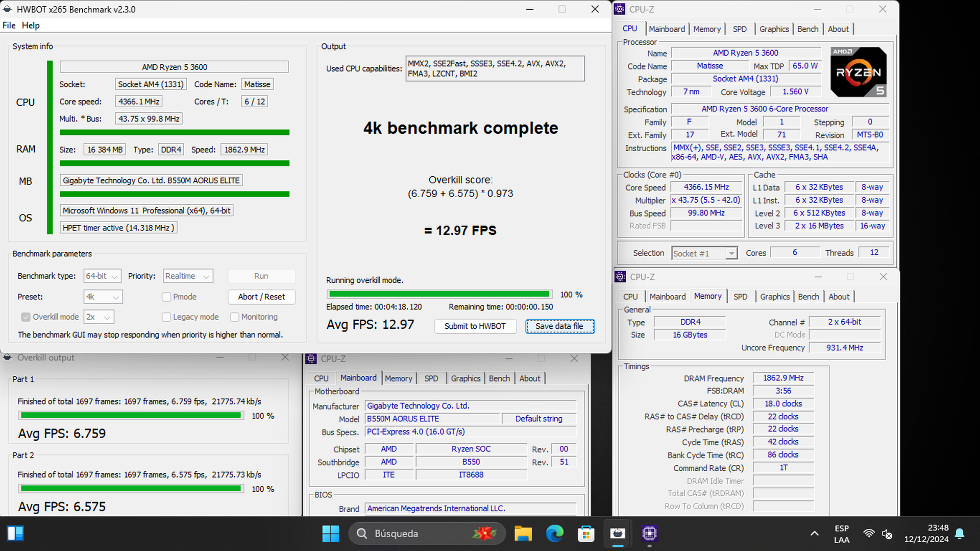The width and height of the screenshot is (980, 551).
Task: Open the Socket #1 selection dropdown
Action: click(704, 253)
